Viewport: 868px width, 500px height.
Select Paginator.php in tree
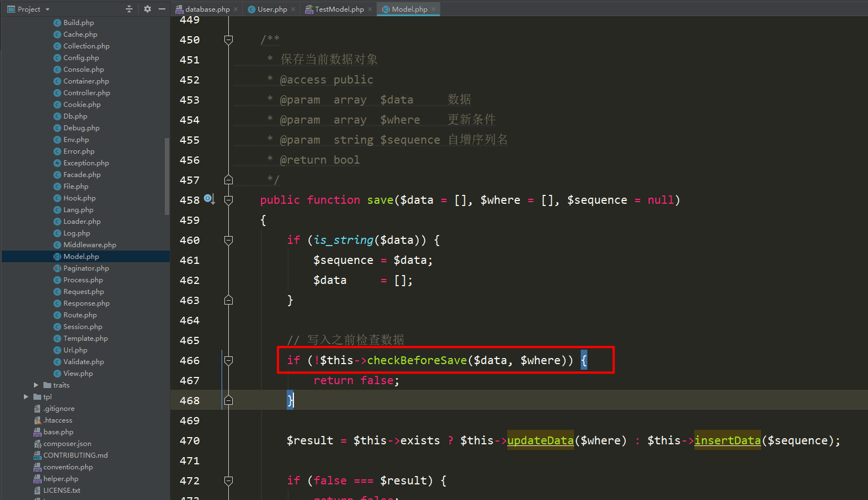point(86,268)
